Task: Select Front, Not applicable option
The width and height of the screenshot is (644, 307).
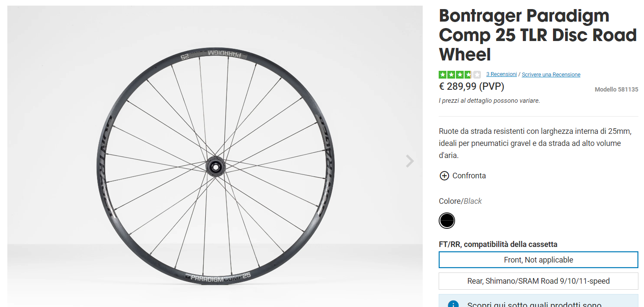Action: 538,260
